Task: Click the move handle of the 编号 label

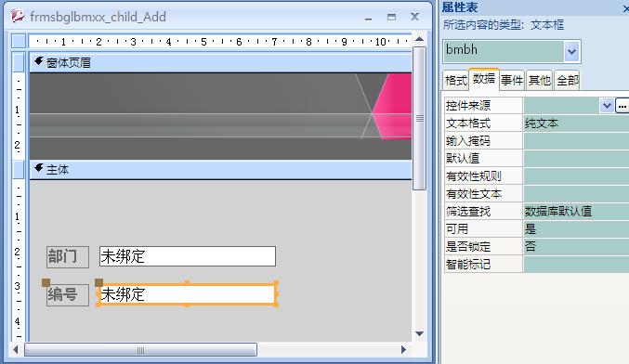Action: (46, 282)
